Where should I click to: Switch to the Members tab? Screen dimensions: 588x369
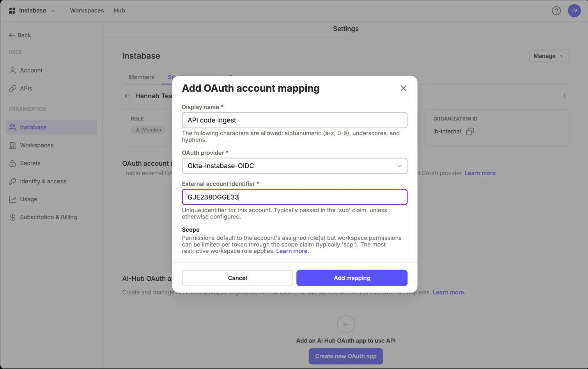(x=142, y=77)
